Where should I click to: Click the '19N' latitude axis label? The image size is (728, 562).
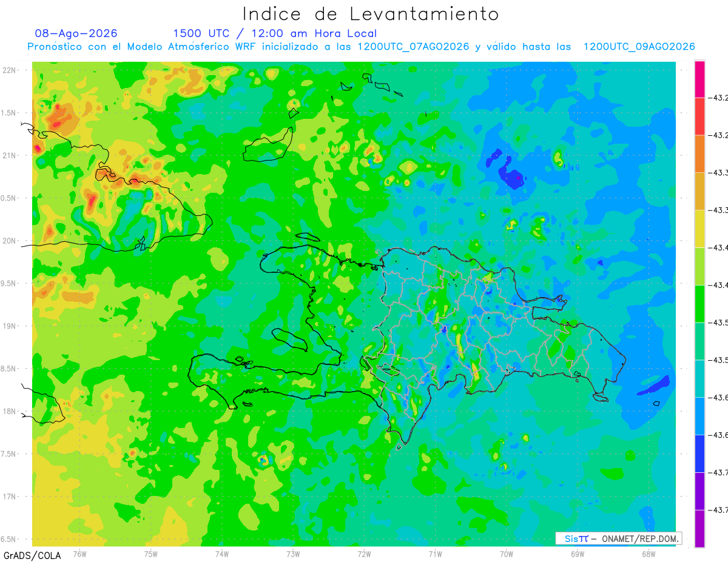tap(8, 326)
